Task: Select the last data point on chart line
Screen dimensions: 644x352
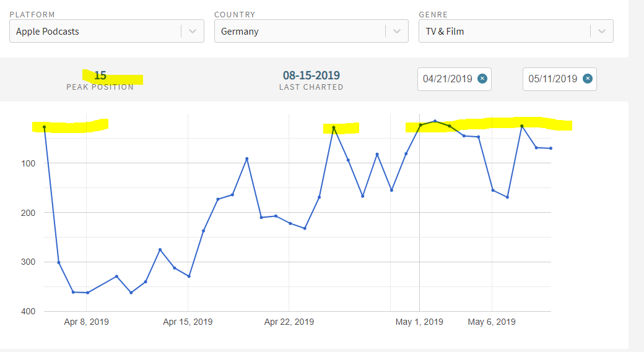Action: tap(550, 148)
